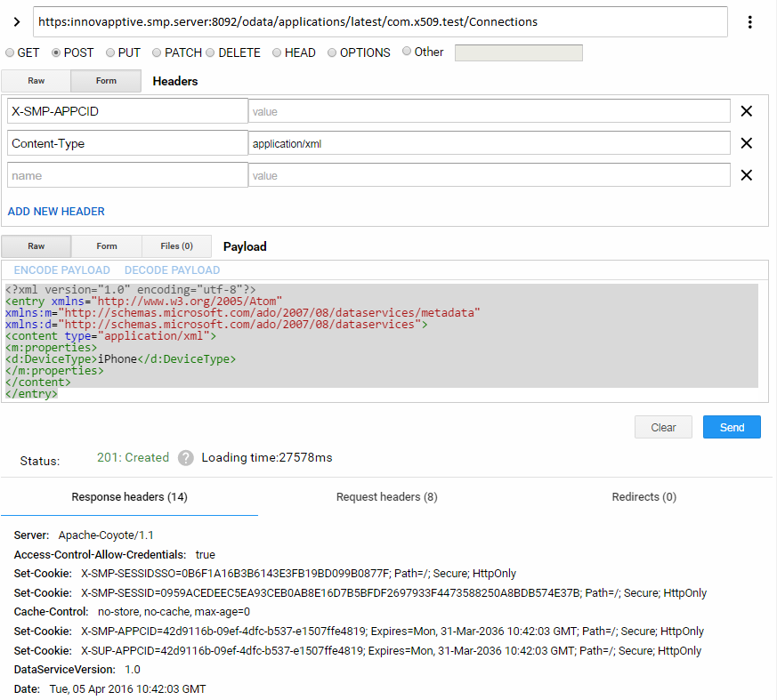Remove the Content-Type header row

[746, 142]
